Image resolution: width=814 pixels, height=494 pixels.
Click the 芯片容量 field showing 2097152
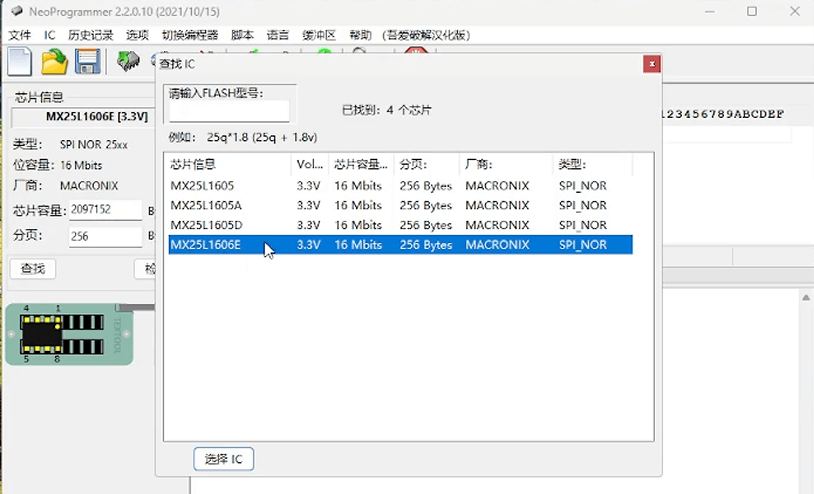[x=105, y=210]
